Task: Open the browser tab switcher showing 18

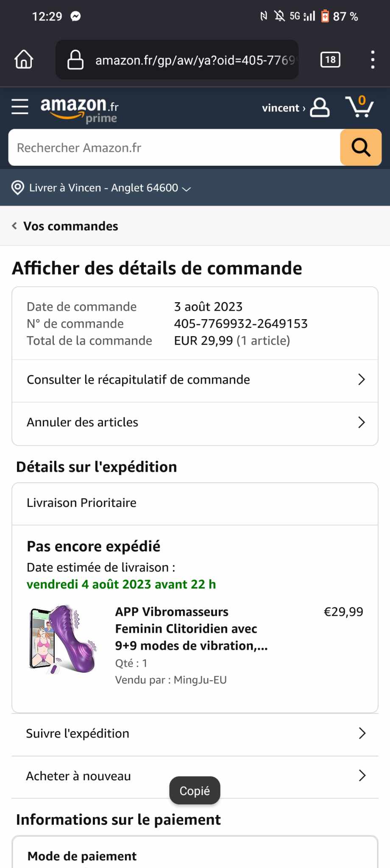Action: click(x=330, y=60)
